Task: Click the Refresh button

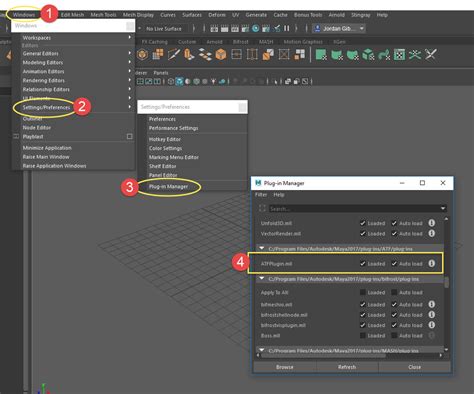Action: point(347,367)
